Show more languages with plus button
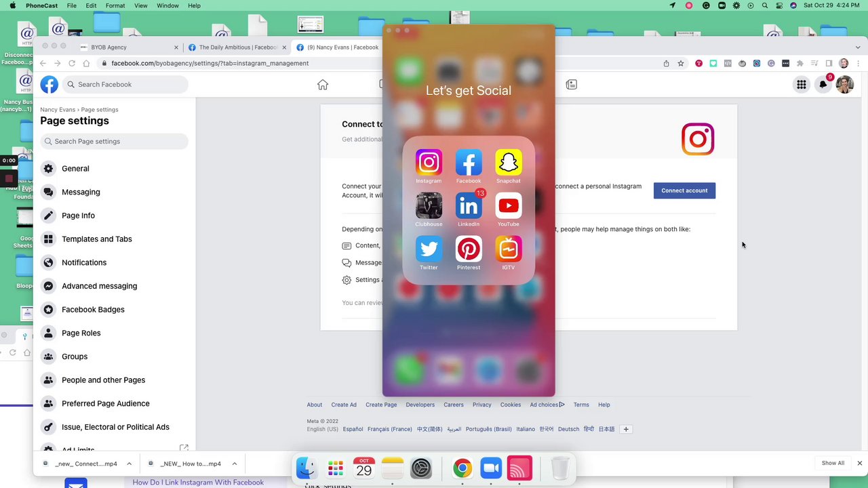The width and height of the screenshot is (868, 488). (626, 429)
